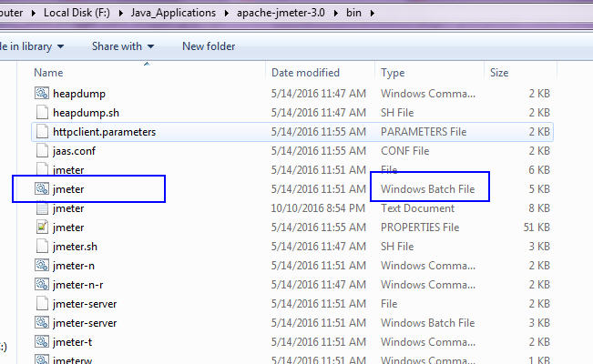Screen dimensions: 593x364
Task: Click the New folder button
Action: [209, 46]
